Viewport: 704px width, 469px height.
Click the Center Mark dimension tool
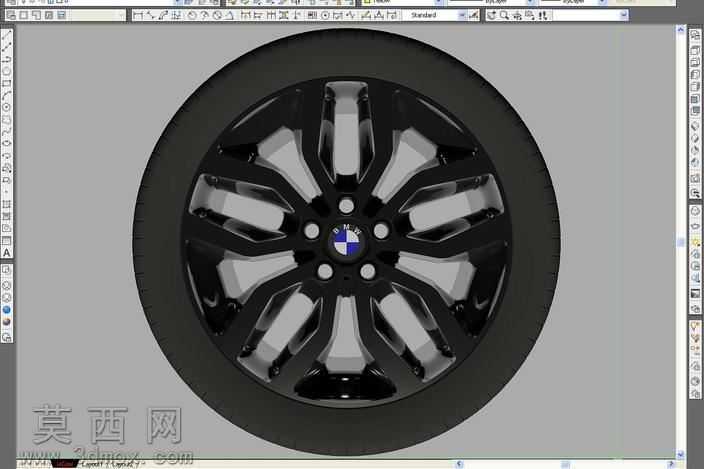[325, 15]
